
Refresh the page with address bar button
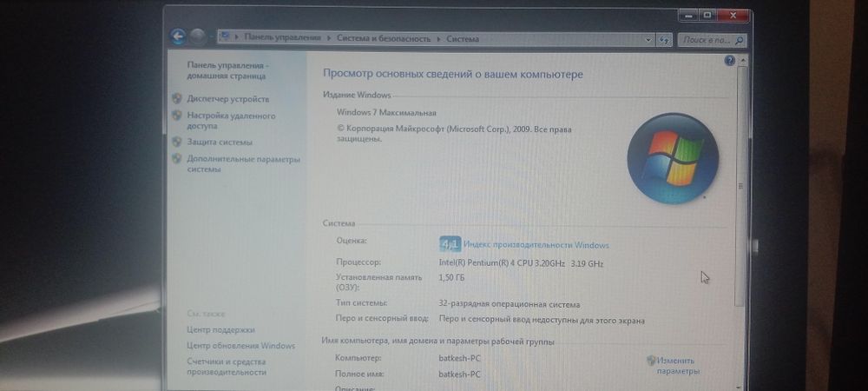coord(663,40)
